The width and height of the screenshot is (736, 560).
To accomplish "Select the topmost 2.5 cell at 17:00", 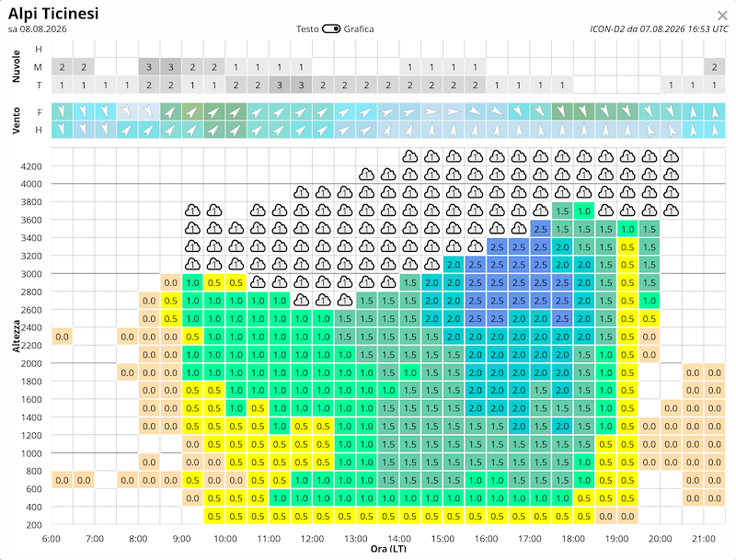I will [x=541, y=229].
